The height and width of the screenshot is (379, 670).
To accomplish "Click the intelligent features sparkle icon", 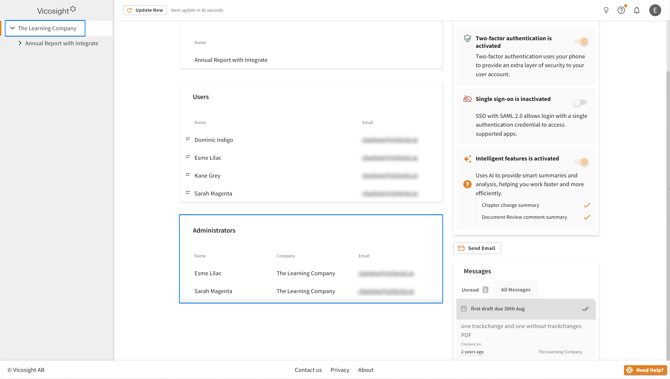I will pos(467,159).
